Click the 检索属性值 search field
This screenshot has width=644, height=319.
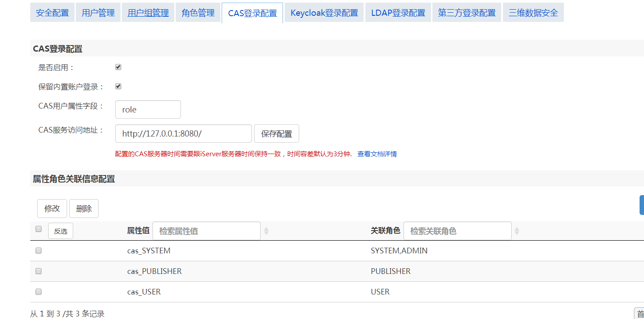206,231
